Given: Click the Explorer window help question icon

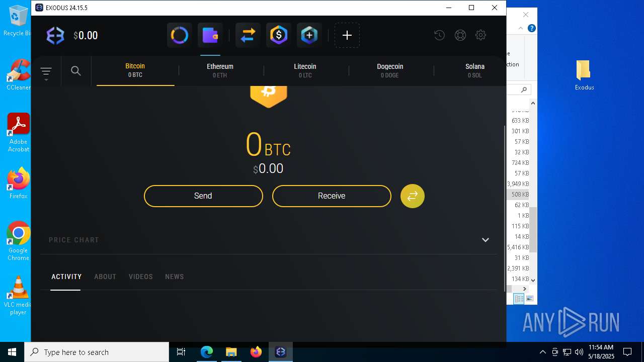Looking at the screenshot, I should (x=531, y=29).
